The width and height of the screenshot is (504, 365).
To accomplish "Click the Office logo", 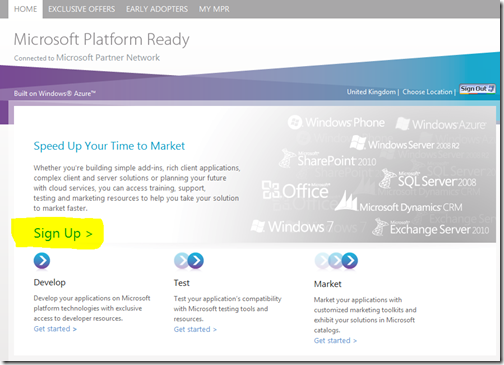I will (x=295, y=190).
